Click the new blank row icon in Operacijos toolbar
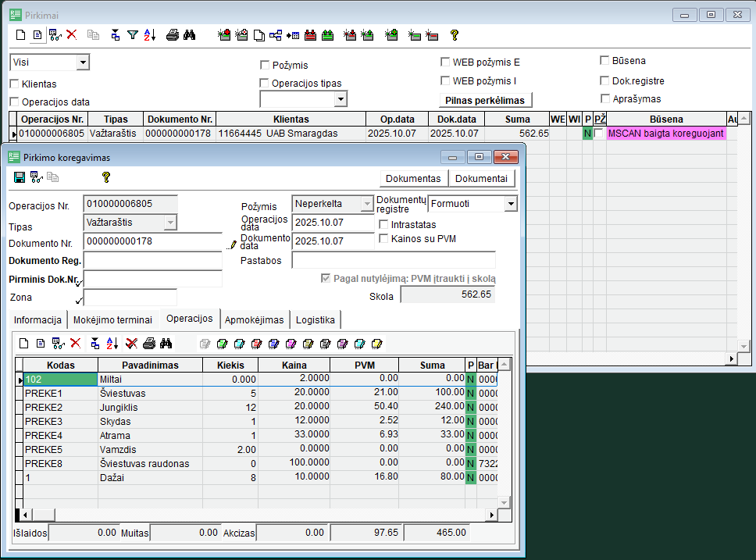The image size is (756, 560). [x=23, y=343]
